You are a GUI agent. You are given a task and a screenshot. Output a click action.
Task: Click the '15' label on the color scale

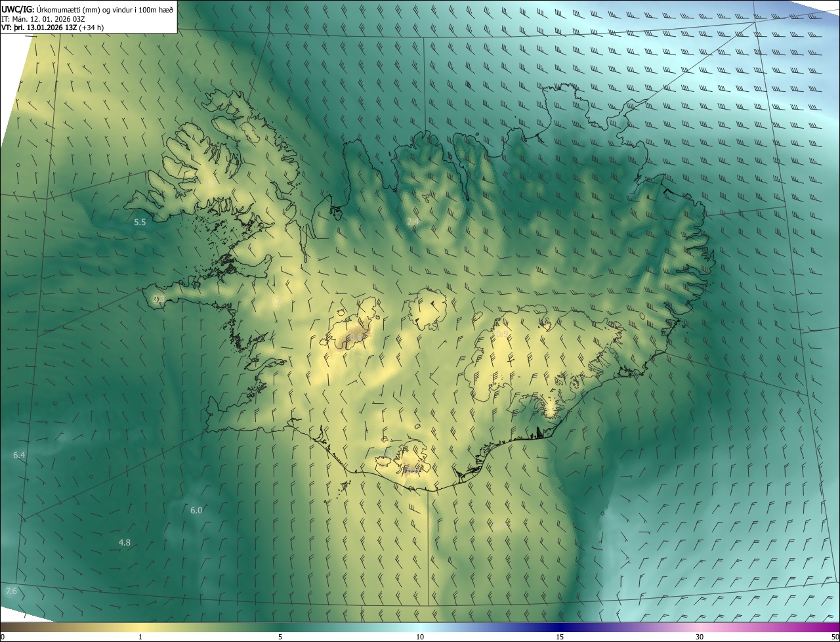pos(560,637)
